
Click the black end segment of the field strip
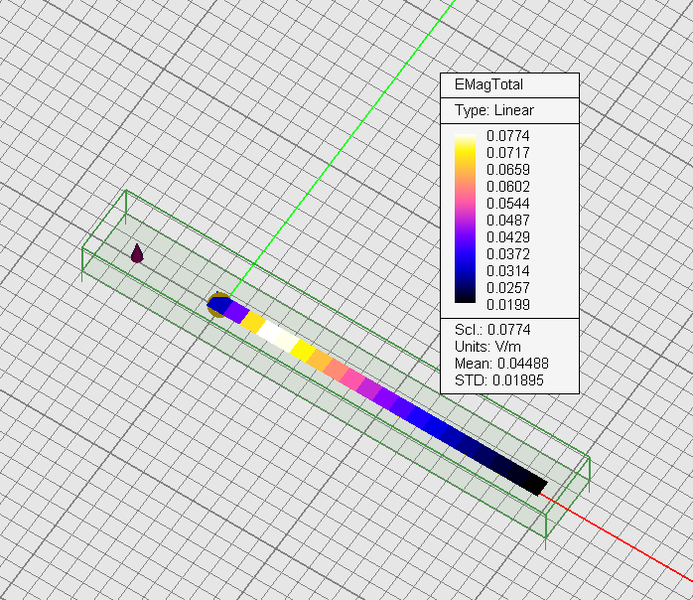536,485
